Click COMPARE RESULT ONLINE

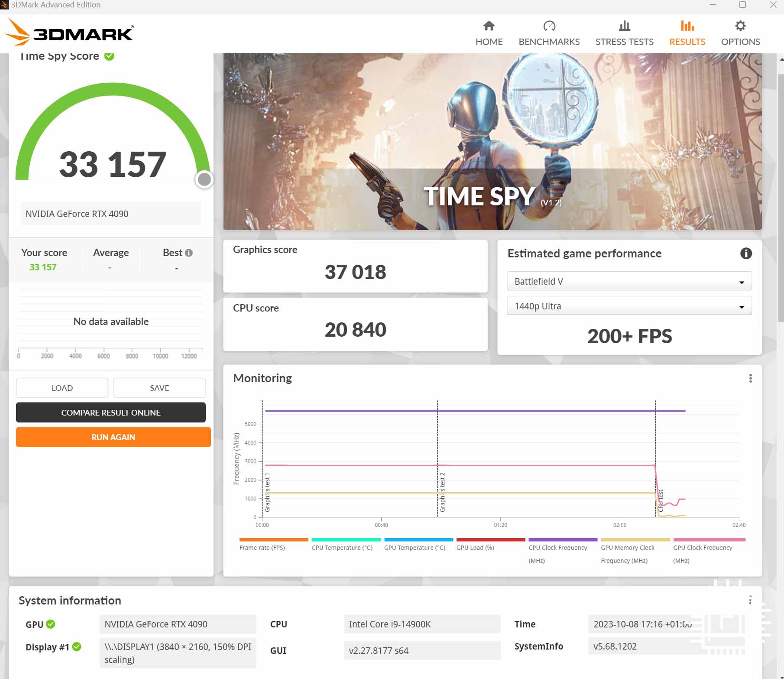pos(111,413)
